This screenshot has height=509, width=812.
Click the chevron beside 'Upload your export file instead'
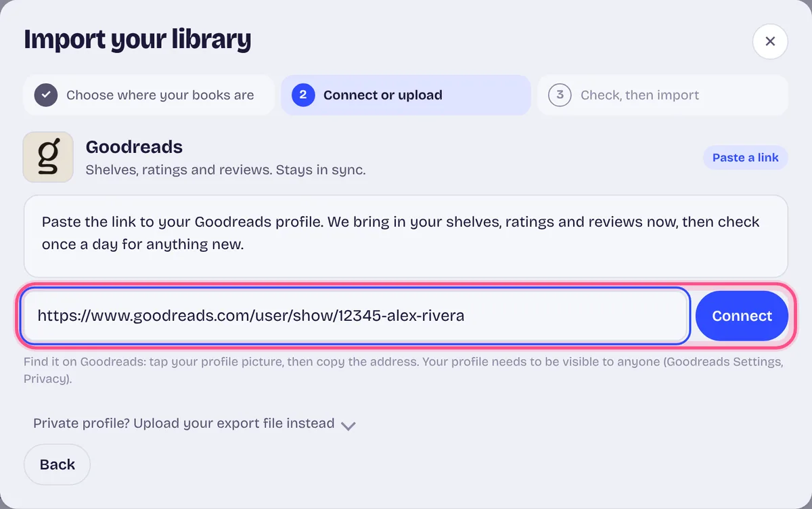coord(348,425)
